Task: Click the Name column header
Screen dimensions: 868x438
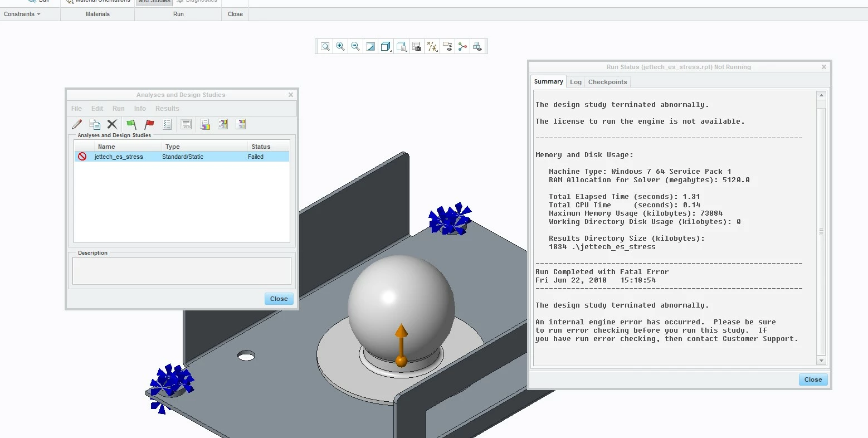Action: [x=106, y=147]
